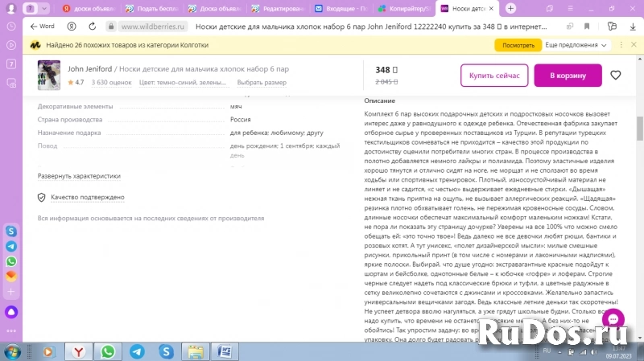Open the pink support chat bubble
Image resolution: width=644 pixels, height=361 pixels.
(x=613, y=319)
